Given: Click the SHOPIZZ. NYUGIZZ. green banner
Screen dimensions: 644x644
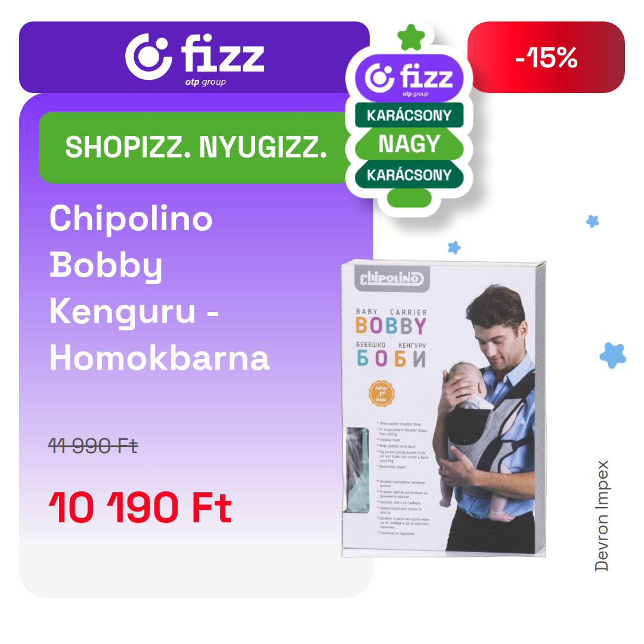Looking at the screenshot, I should click(196, 147).
